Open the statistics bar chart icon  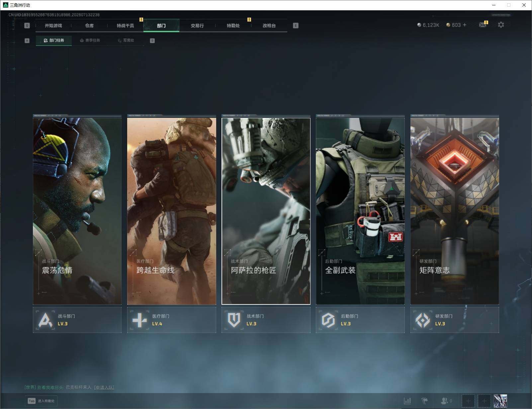pos(407,401)
